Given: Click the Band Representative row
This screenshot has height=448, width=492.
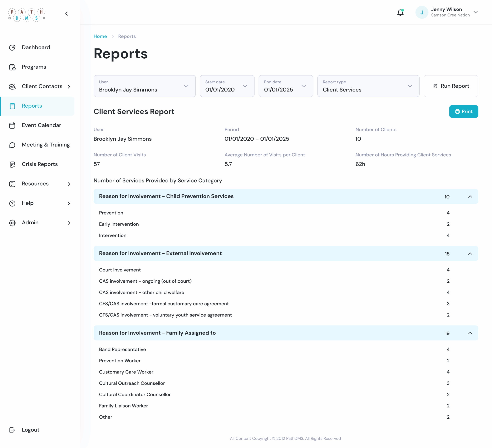Looking at the screenshot, I should (x=286, y=349).
